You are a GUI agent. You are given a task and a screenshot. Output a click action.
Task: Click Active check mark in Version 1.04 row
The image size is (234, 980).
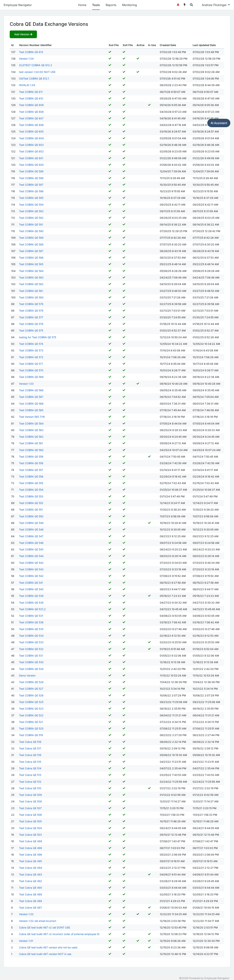pyautogui.click(x=138, y=59)
